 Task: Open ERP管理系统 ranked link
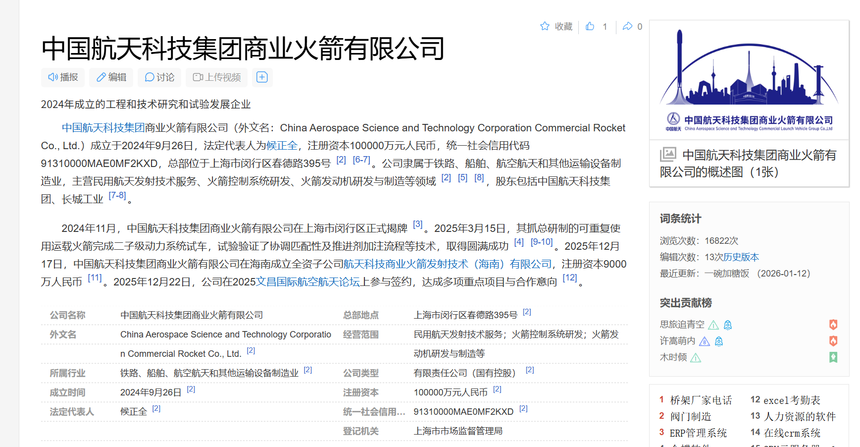pos(698,433)
